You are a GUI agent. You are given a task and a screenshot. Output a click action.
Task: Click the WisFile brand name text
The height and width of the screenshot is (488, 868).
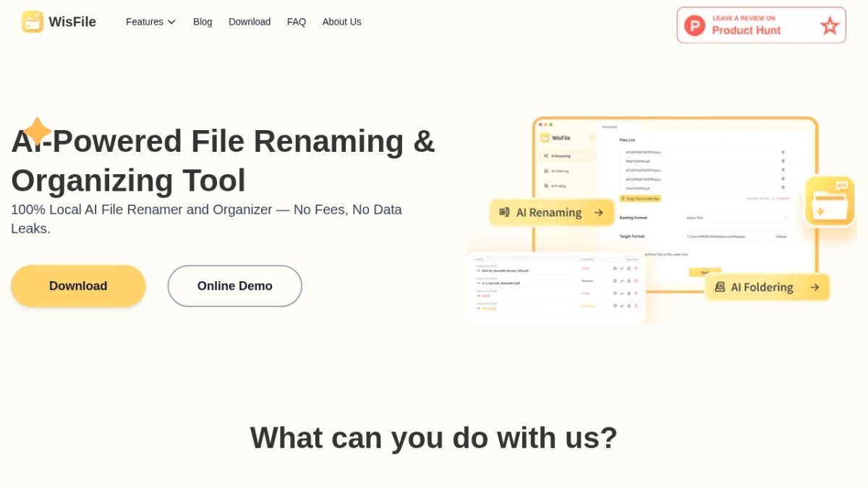(72, 22)
